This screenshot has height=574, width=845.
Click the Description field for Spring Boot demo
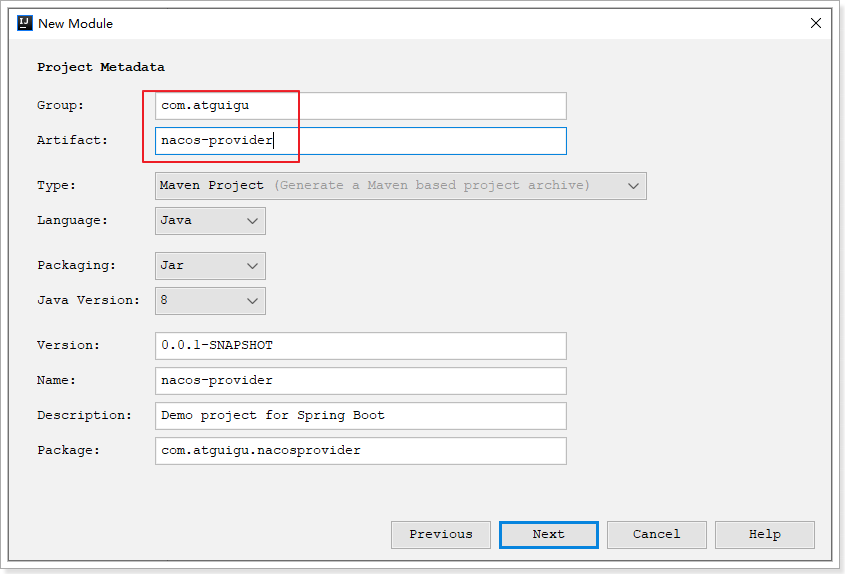(x=360, y=416)
